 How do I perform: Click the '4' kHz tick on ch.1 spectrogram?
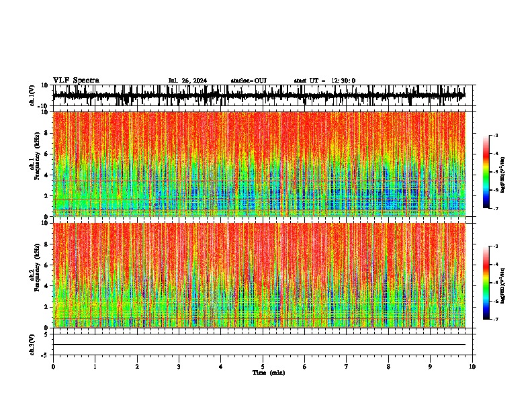[x=46, y=175]
